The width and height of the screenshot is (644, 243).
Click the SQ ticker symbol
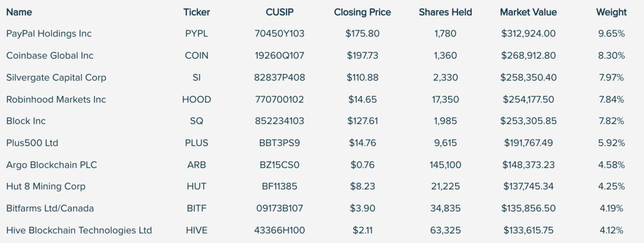coord(196,121)
